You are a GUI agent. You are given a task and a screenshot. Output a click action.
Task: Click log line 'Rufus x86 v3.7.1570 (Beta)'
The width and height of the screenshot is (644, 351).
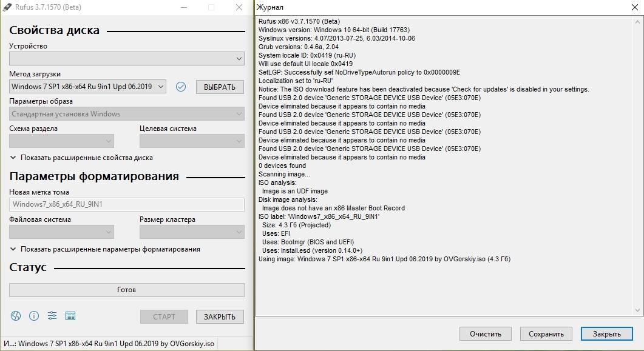[299, 21]
